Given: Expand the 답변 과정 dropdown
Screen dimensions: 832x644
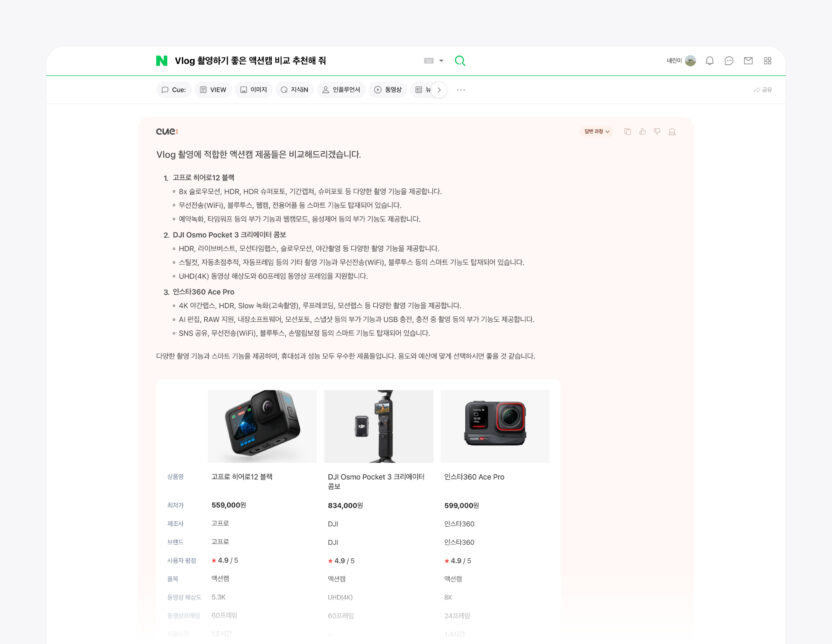Looking at the screenshot, I should coord(597,132).
